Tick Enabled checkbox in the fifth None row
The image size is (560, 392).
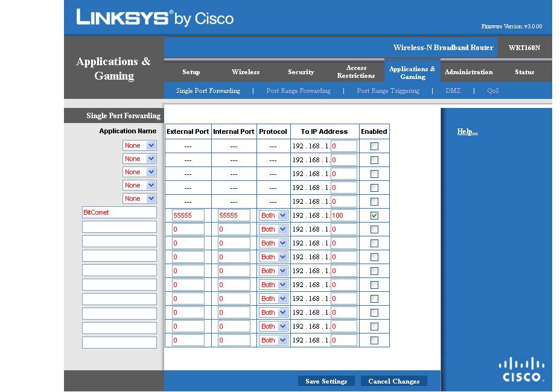(374, 201)
